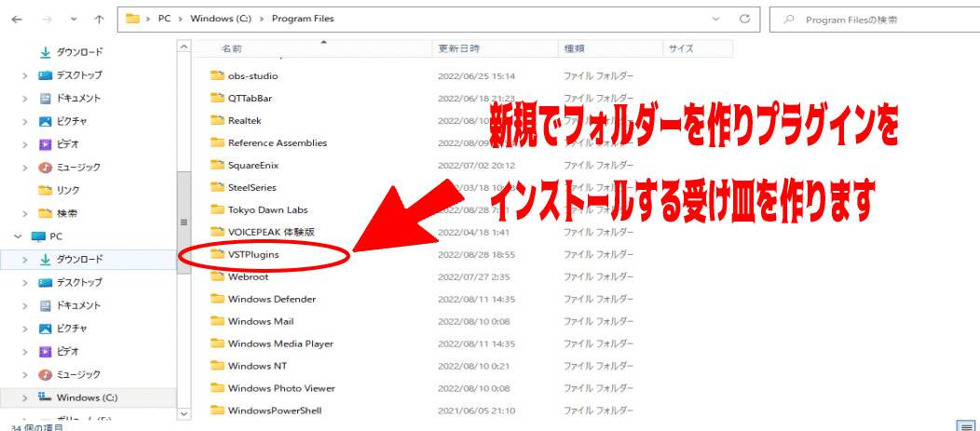The width and height of the screenshot is (980, 431).
Task: Expand the upper ミュージック tree node
Action: [x=25, y=168]
